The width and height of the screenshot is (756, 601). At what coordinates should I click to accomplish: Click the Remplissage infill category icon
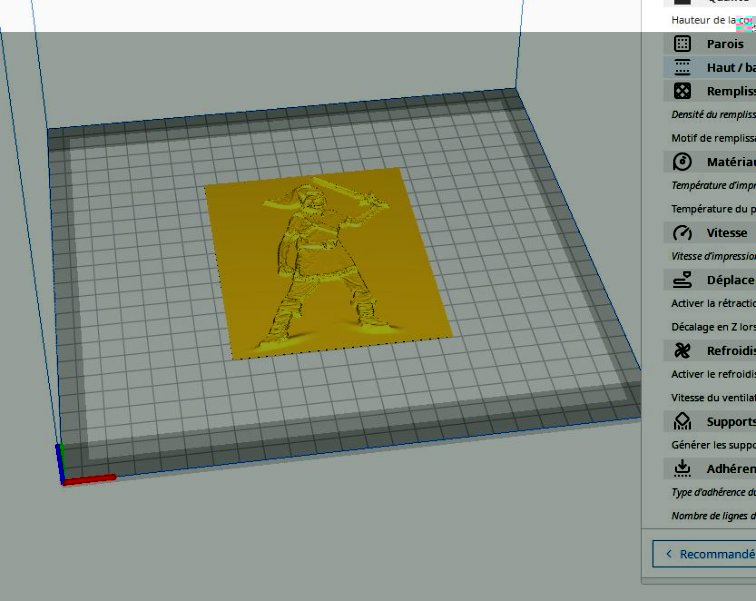coord(682,91)
